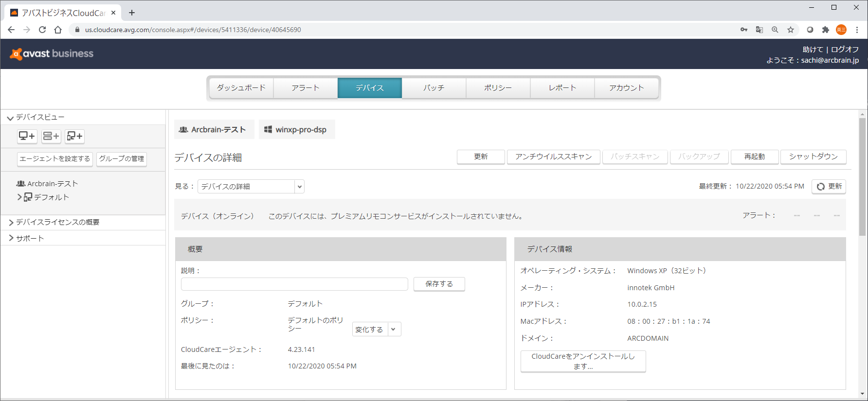Click the 説明 description input field
The height and width of the screenshot is (401, 868).
[294, 284]
